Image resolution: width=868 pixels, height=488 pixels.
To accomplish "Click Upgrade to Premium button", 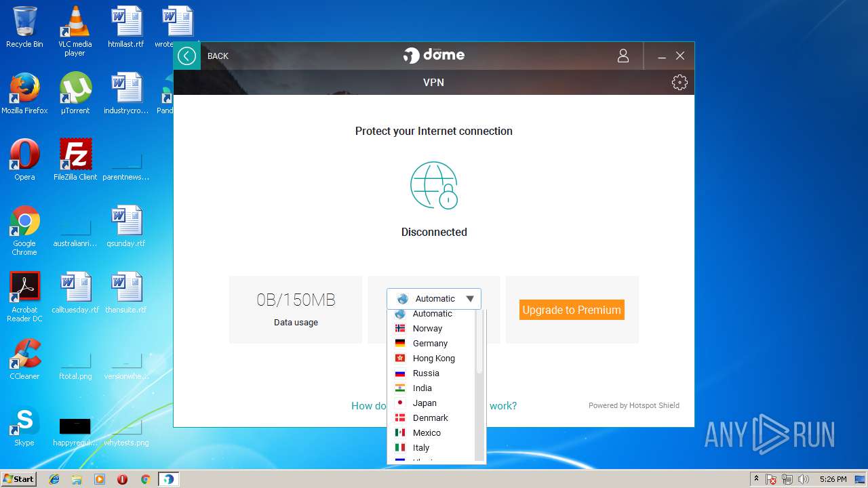I will click(x=572, y=310).
